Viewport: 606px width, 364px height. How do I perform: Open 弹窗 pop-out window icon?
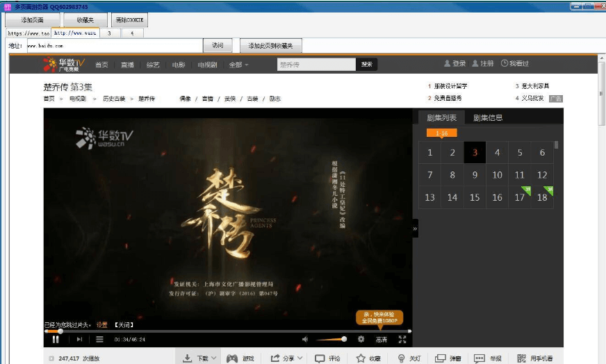440,358
